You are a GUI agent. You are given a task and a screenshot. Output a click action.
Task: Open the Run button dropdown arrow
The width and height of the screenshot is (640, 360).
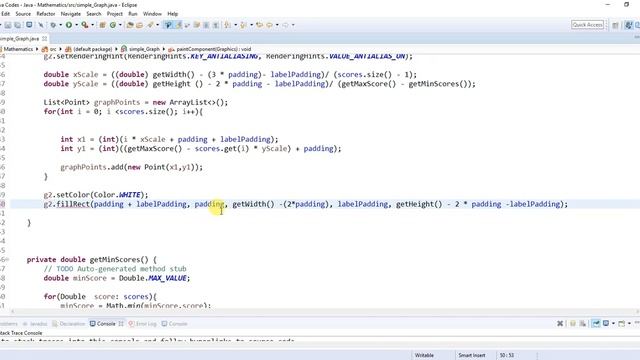[76, 25]
